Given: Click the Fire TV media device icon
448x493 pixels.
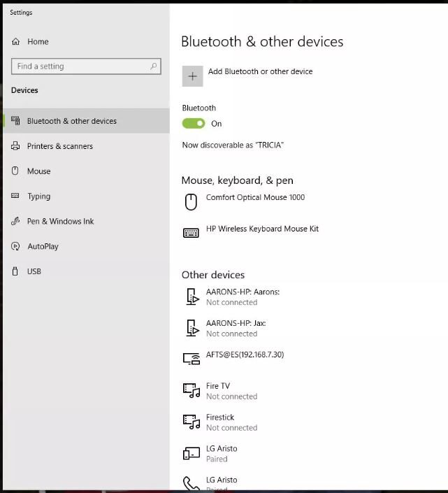Looking at the screenshot, I should click(x=191, y=390).
